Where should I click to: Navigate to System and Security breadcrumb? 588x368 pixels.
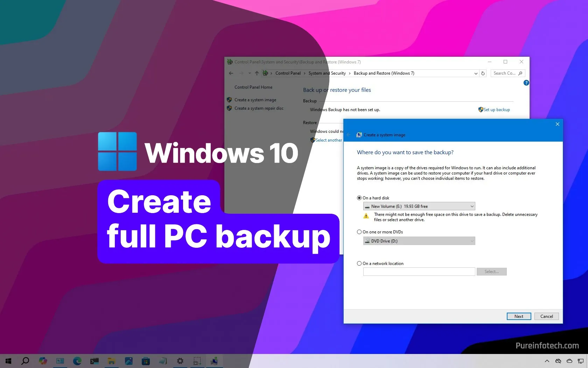pos(327,73)
